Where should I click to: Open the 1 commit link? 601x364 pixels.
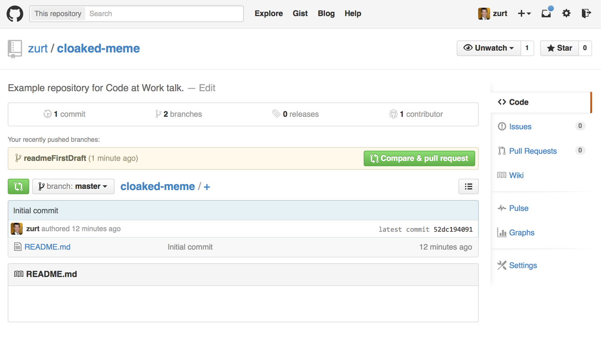coord(65,114)
